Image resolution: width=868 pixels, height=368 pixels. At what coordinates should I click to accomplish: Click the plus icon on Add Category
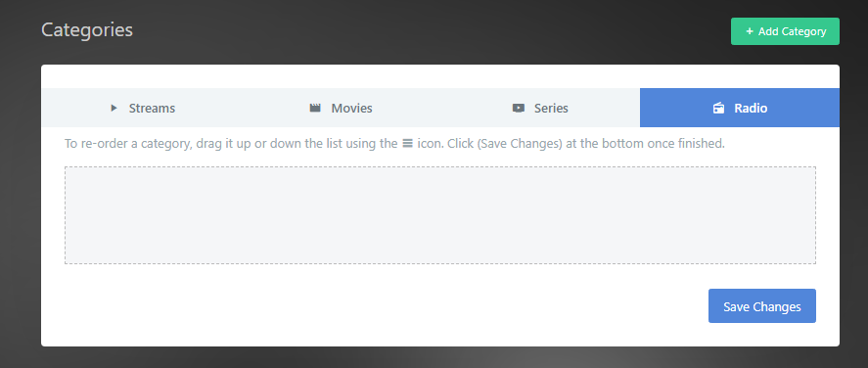tap(750, 31)
